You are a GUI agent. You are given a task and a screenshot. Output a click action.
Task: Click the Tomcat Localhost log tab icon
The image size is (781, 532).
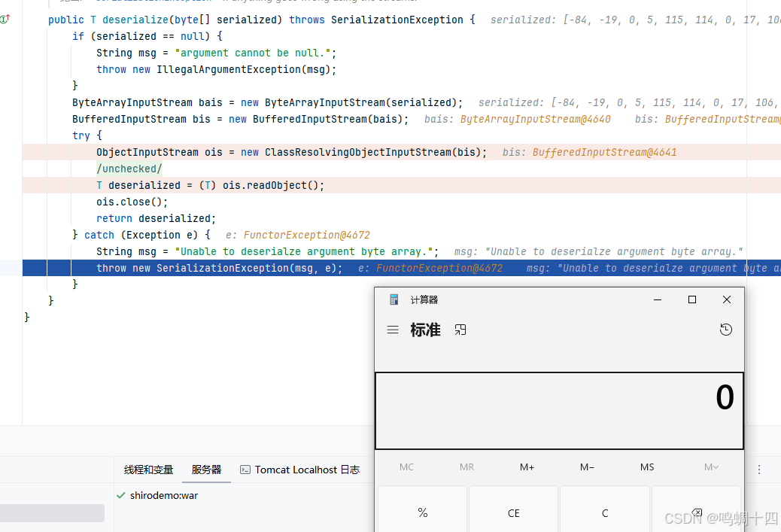(x=245, y=470)
